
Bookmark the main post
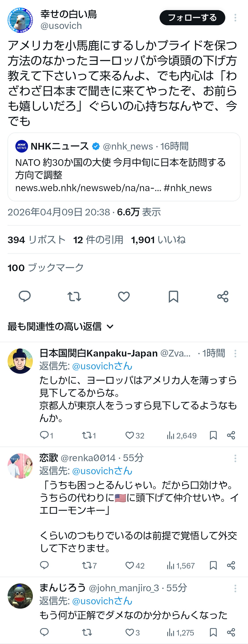(x=173, y=296)
